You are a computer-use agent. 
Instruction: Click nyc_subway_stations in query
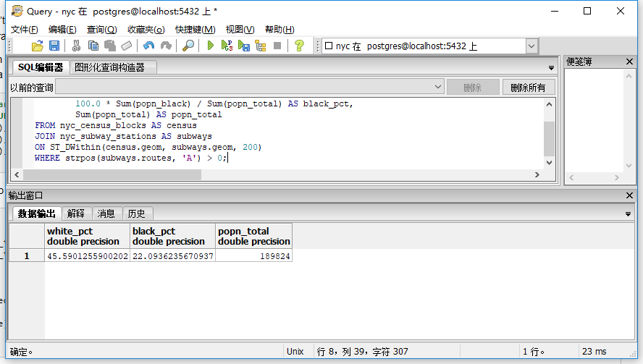(108, 136)
